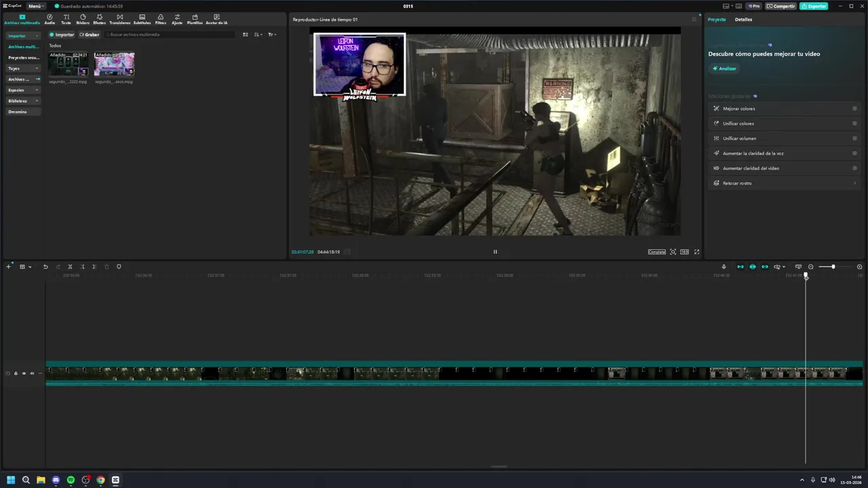Toggle the media grid view icon

click(x=245, y=35)
